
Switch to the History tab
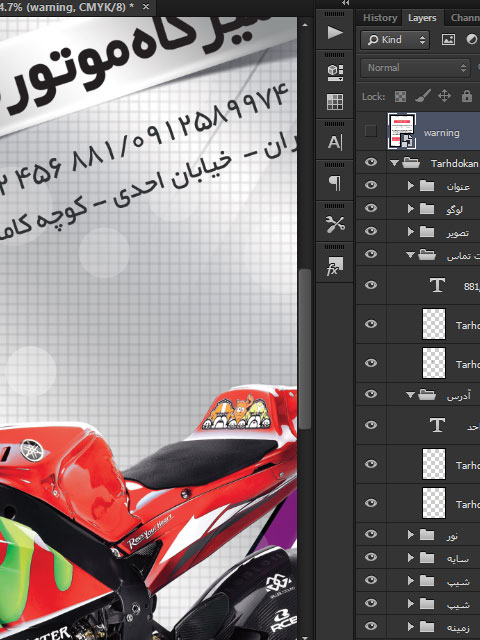[380, 18]
